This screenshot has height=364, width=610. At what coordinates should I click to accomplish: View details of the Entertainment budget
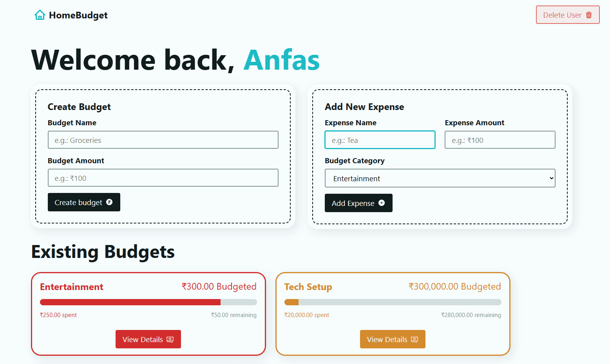point(148,339)
